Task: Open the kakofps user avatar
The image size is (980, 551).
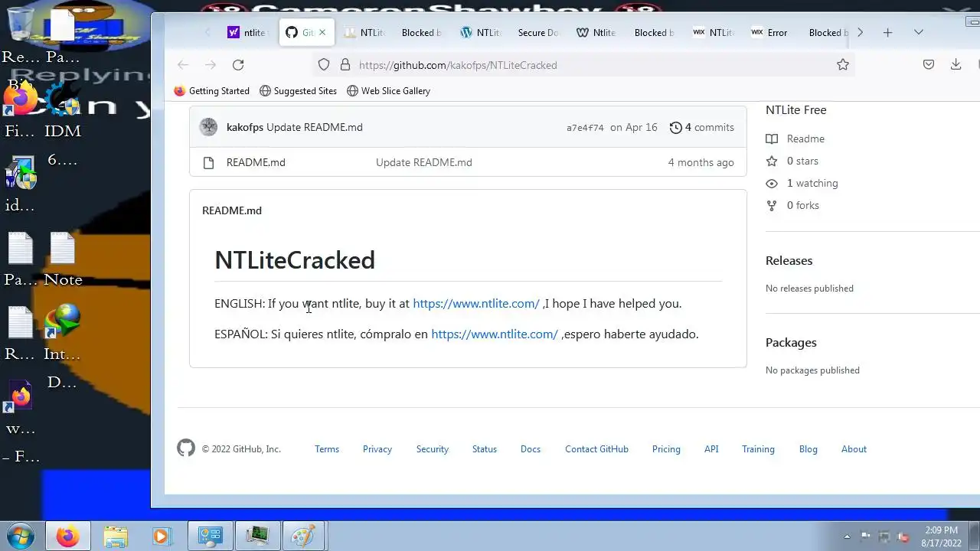Action: pyautogui.click(x=208, y=127)
